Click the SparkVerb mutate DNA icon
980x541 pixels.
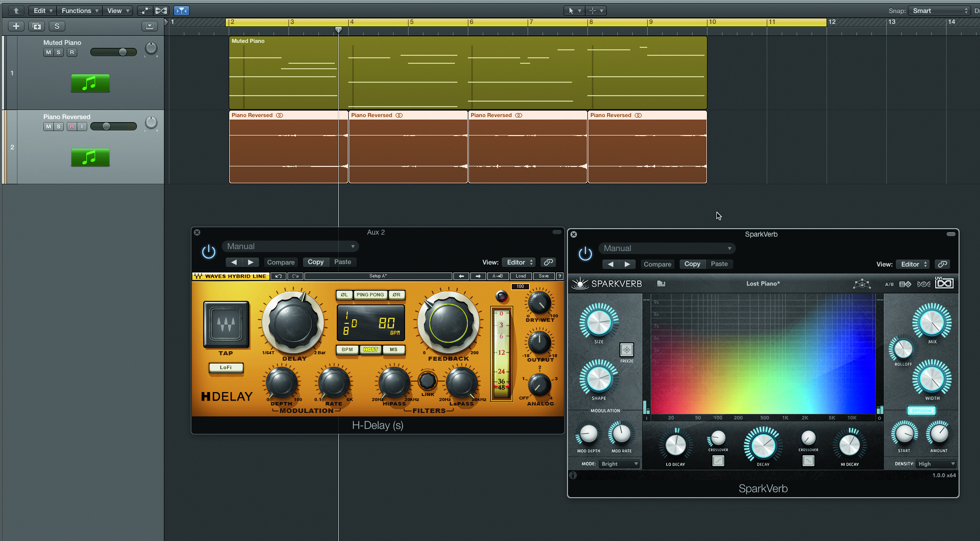[924, 284]
